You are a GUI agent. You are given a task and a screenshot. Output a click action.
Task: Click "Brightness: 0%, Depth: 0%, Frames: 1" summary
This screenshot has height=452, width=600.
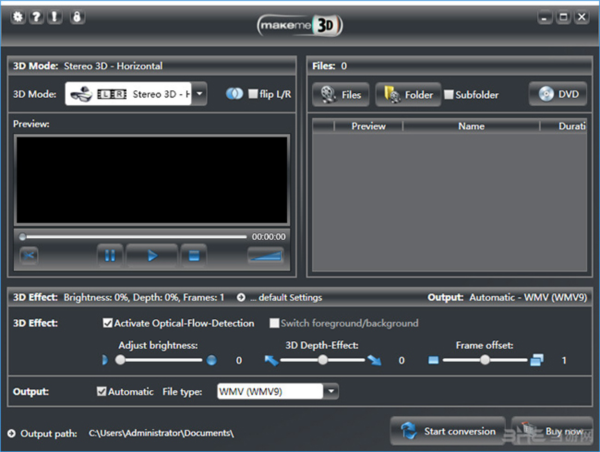pos(144,297)
